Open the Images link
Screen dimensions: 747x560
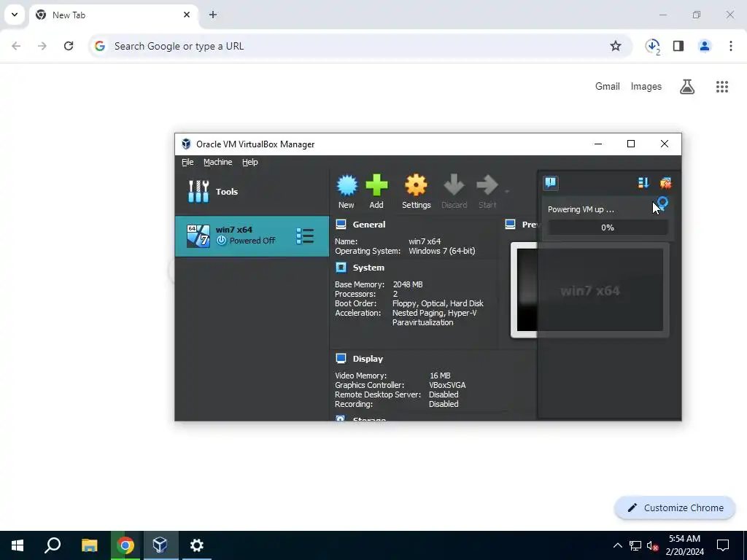[x=646, y=86]
